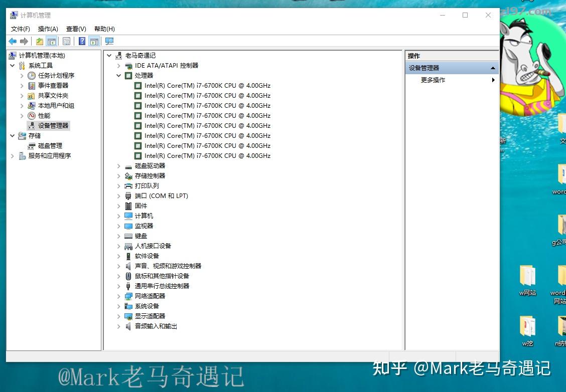Screen dimensions: 566x392
Task: Collapse the 老马奇遇记 root node
Action: click(109, 56)
